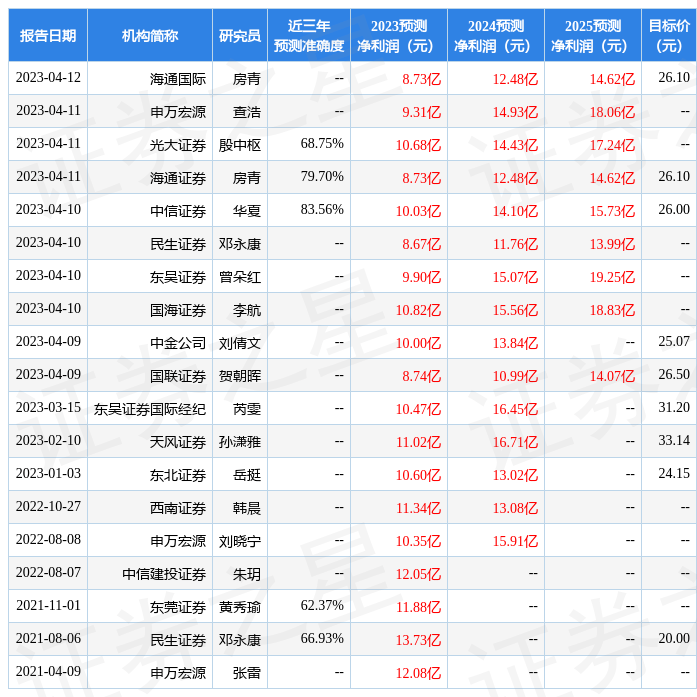Select researcher 查浩

pyautogui.click(x=247, y=112)
